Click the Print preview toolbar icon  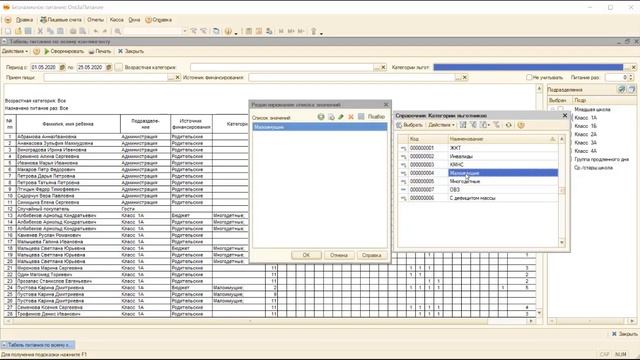click(x=83, y=31)
